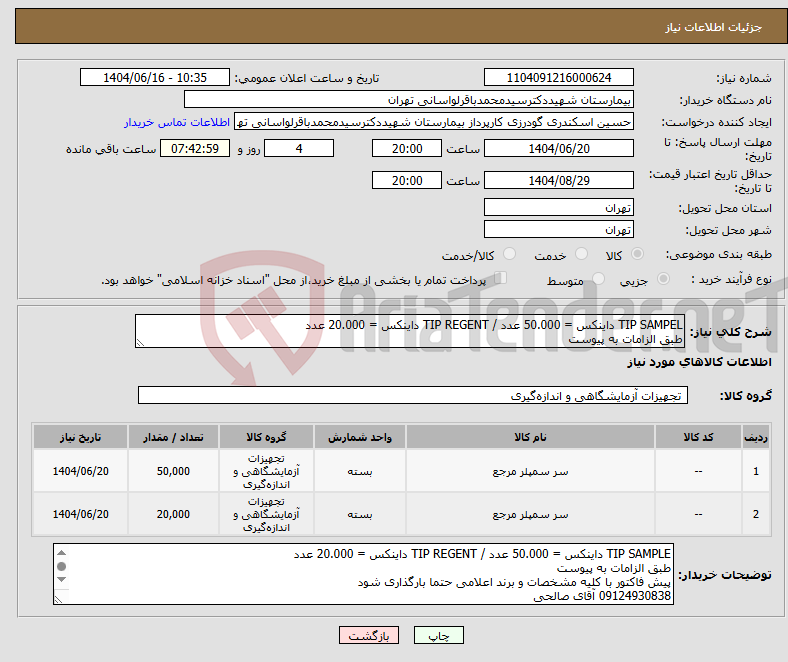Click the announcement date field 1404/06/16 - 10:35
This screenshot has height=662, width=788.
coord(155,77)
